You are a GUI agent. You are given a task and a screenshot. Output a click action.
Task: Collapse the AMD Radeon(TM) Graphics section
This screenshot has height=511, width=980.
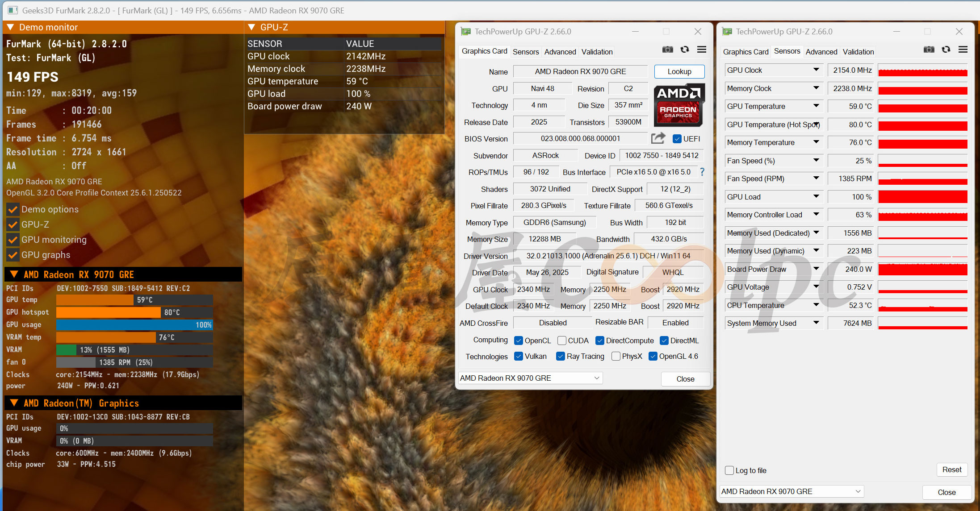[14, 403]
